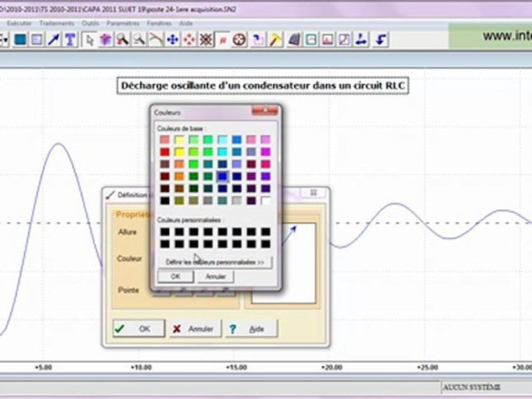
Task: Click the red inward arrows icon
Action: pos(189,40)
